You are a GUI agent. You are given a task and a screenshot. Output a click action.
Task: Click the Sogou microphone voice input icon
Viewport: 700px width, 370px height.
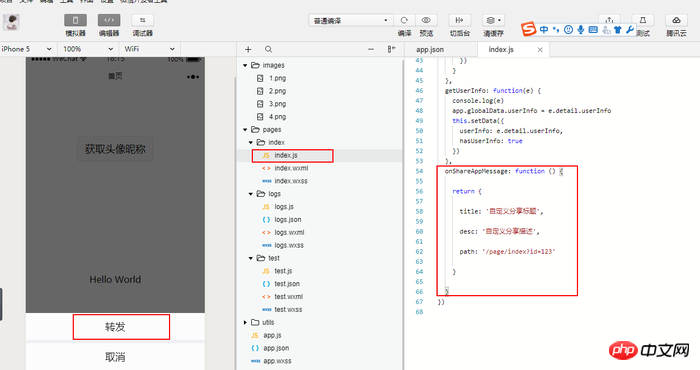point(581,29)
